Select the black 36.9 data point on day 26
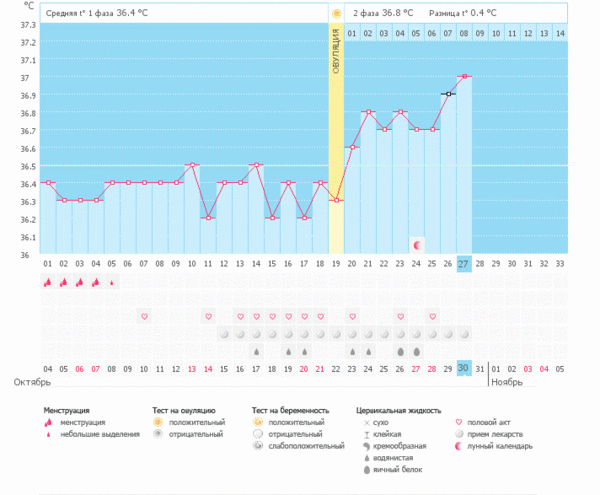600x495 pixels. tap(449, 94)
